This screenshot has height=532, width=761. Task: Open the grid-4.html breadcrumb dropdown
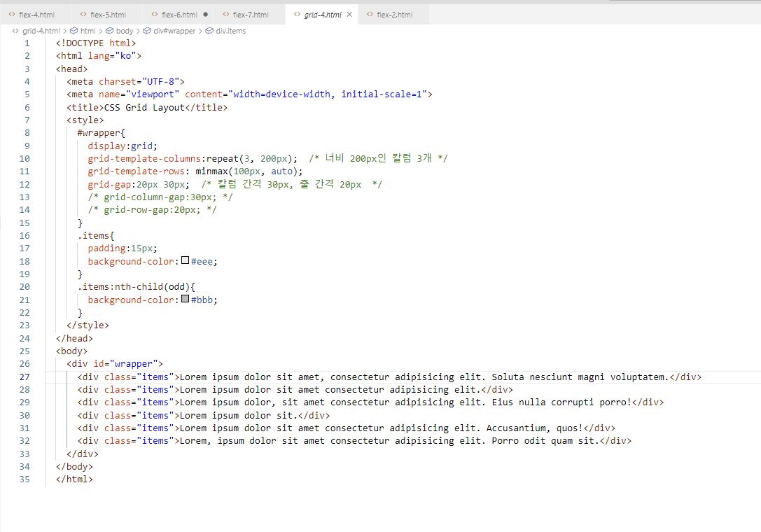point(41,31)
